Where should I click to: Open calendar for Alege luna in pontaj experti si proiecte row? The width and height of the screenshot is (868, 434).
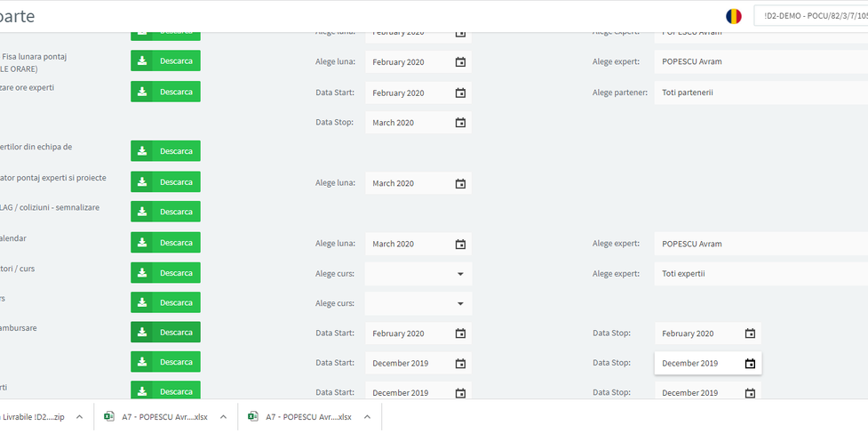point(460,183)
